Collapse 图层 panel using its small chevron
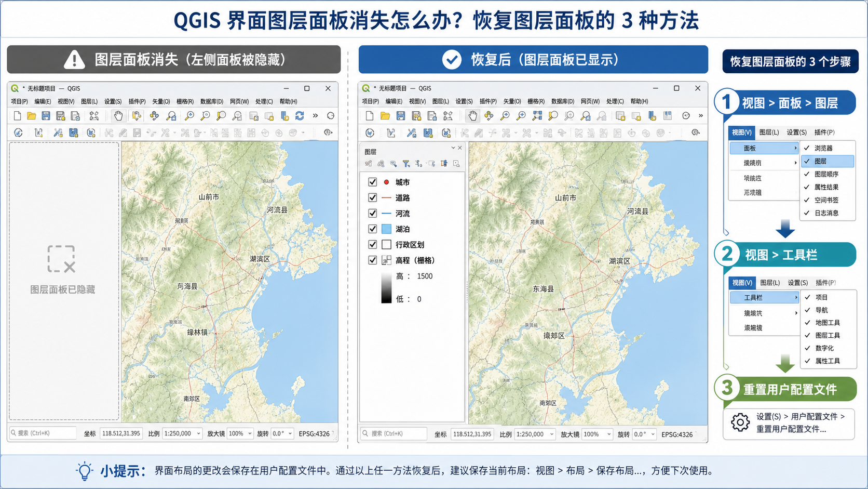The height and width of the screenshot is (489, 868). pos(453,148)
